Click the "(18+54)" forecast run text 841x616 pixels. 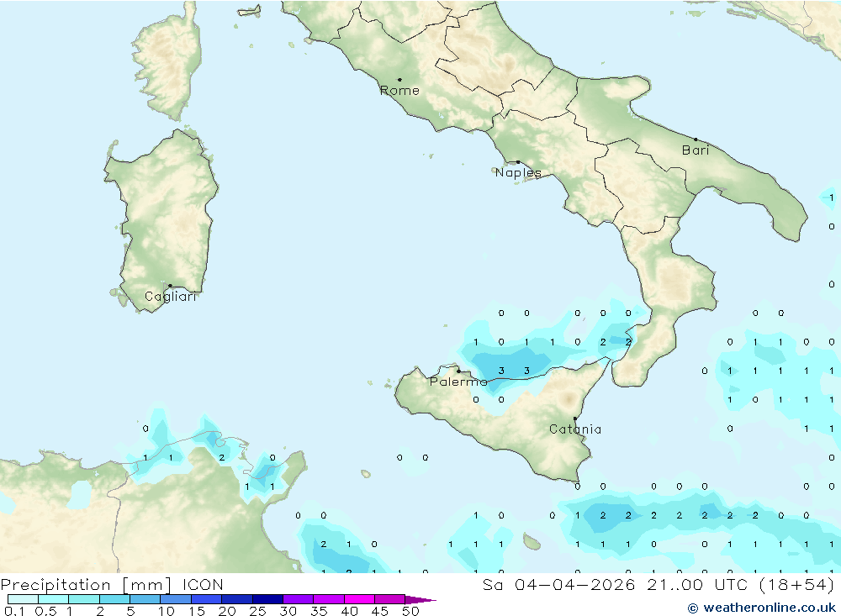[x=797, y=585]
